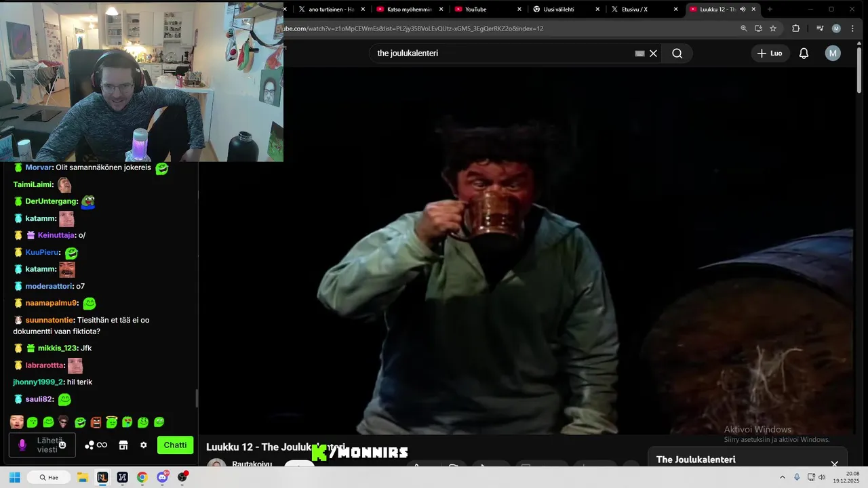Open the Chrome profile M avatar

click(836, 28)
